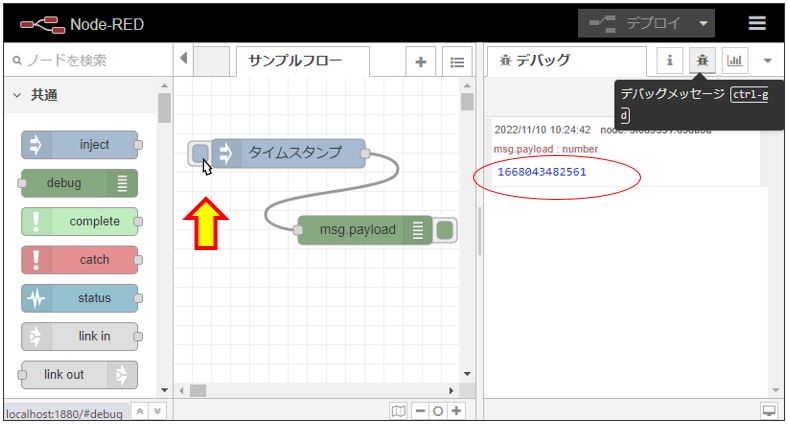Select the catch node in palette
This screenshot has width=788, height=424.
tap(80, 260)
